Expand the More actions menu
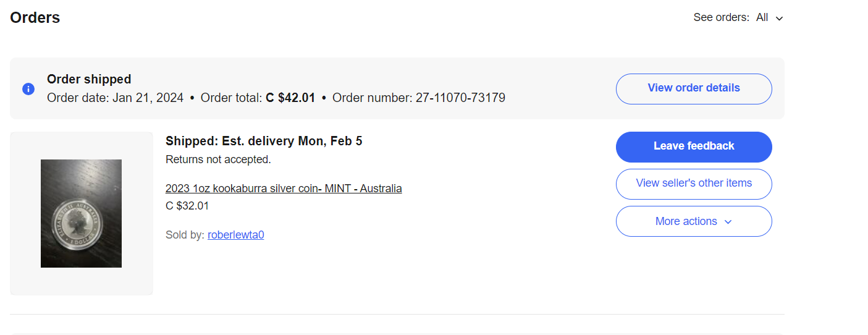 tap(694, 221)
